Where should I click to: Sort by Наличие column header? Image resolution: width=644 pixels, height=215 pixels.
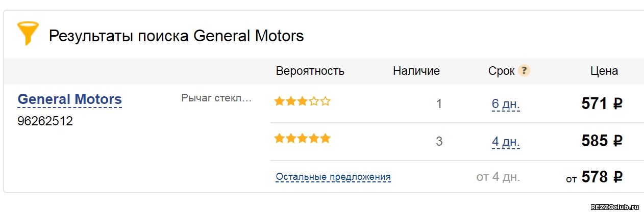[416, 71]
